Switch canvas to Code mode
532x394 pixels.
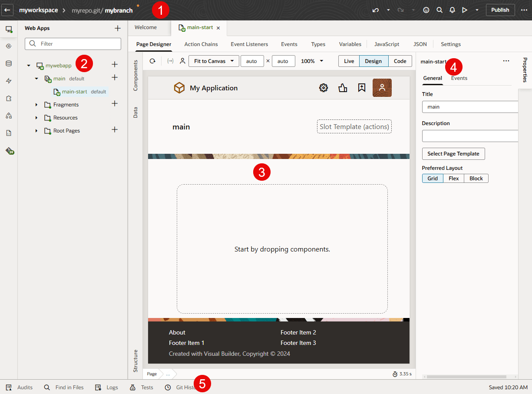400,61
